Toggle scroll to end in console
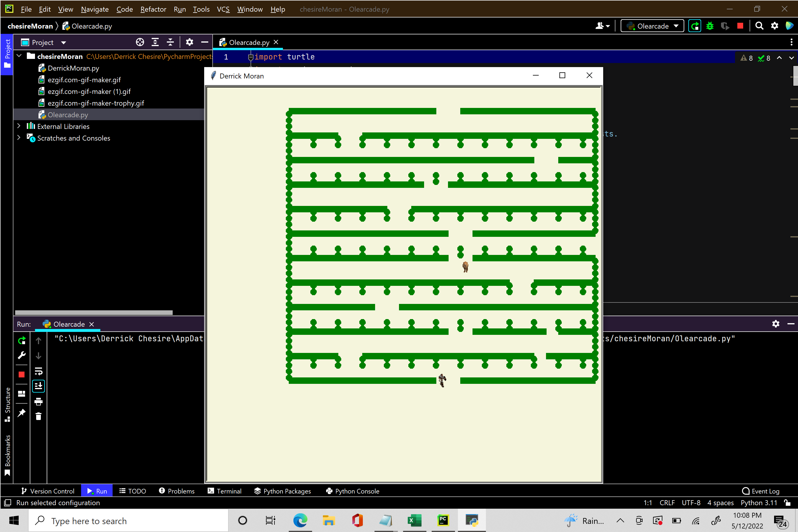This screenshot has width=798, height=532. [x=38, y=386]
